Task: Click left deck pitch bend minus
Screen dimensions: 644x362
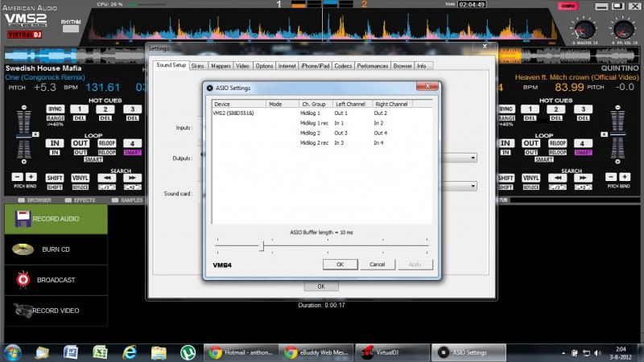Action: click(17, 177)
